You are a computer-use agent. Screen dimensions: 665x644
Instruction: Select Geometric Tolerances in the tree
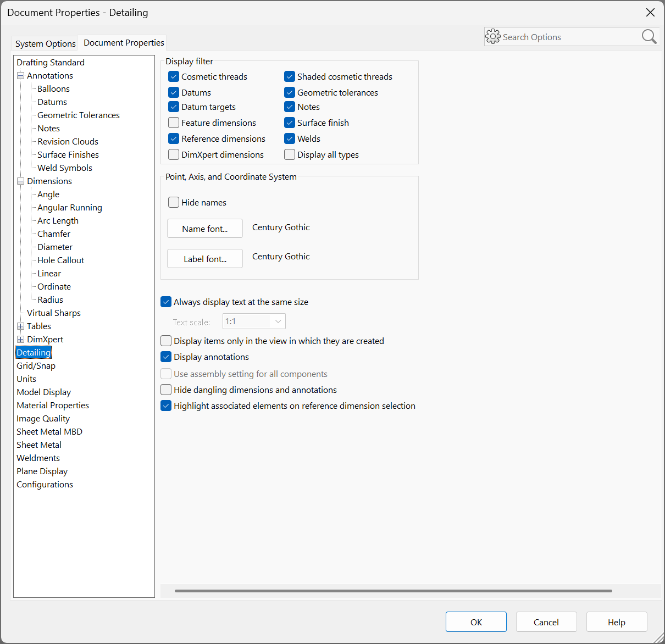79,115
